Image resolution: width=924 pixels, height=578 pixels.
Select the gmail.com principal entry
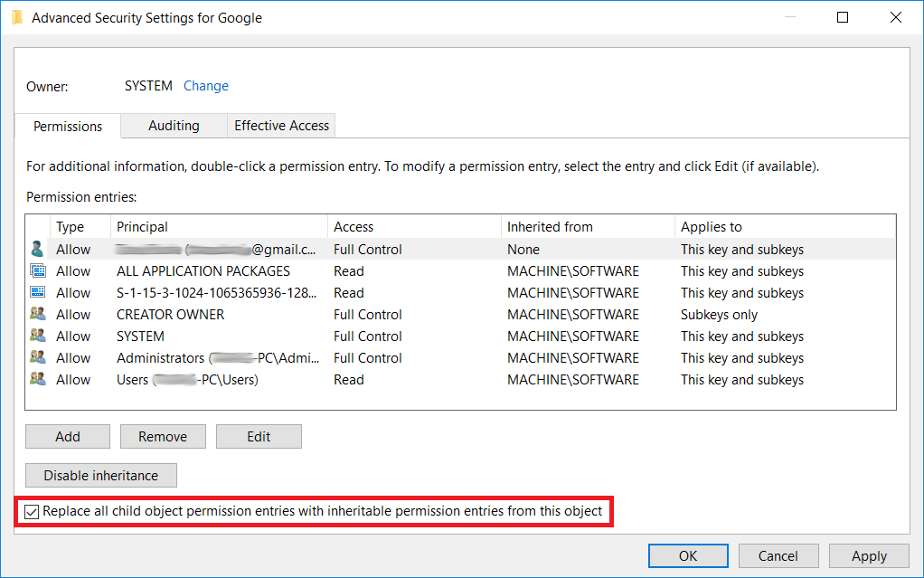216,249
